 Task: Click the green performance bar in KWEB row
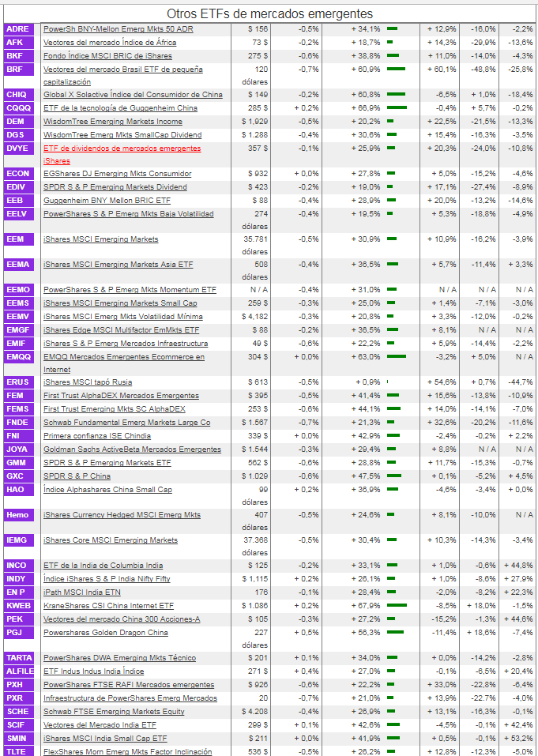(x=397, y=605)
